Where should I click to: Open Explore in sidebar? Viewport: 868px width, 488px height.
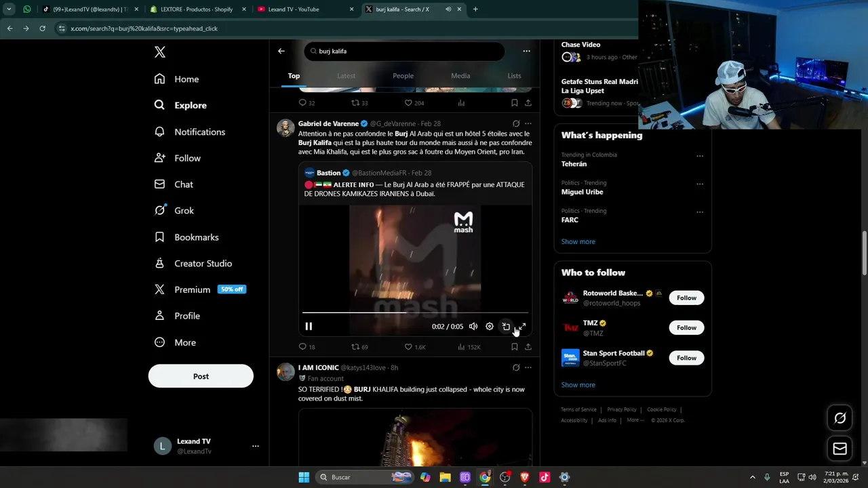click(x=180, y=105)
